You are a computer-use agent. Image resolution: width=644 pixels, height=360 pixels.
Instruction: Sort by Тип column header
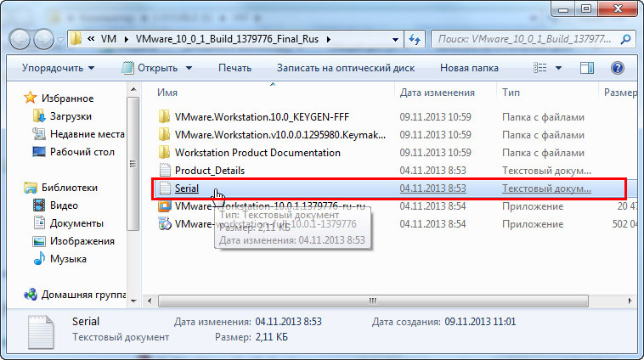[x=511, y=93]
